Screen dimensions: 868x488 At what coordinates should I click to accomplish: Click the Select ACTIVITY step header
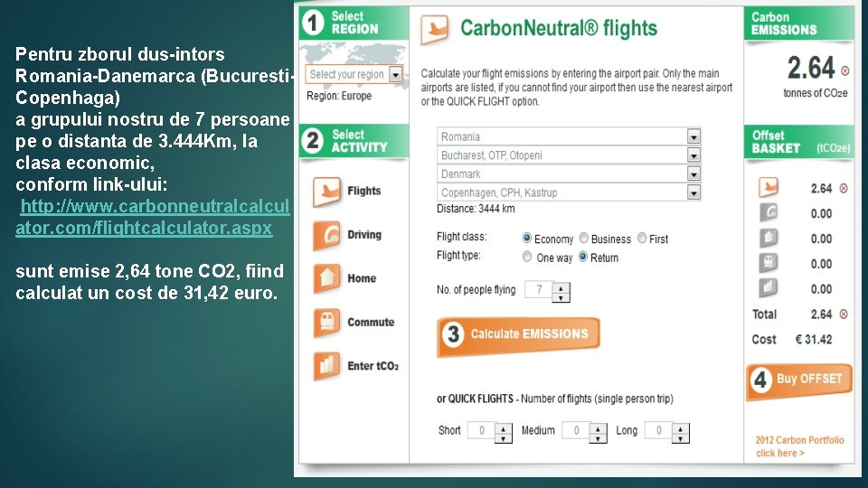[x=354, y=141]
